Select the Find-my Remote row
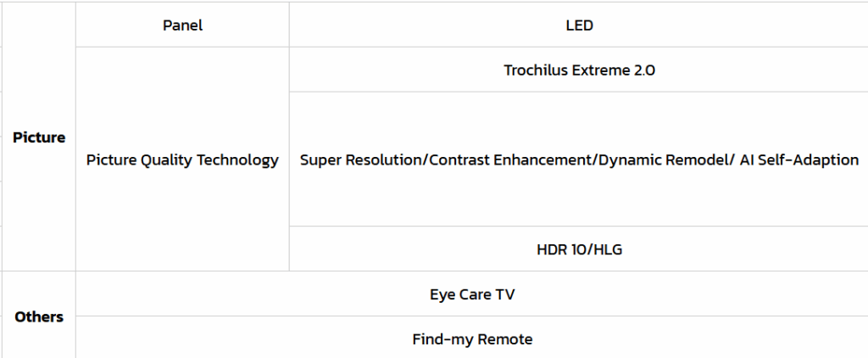This screenshot has width=868, height=358. (472, 339)
